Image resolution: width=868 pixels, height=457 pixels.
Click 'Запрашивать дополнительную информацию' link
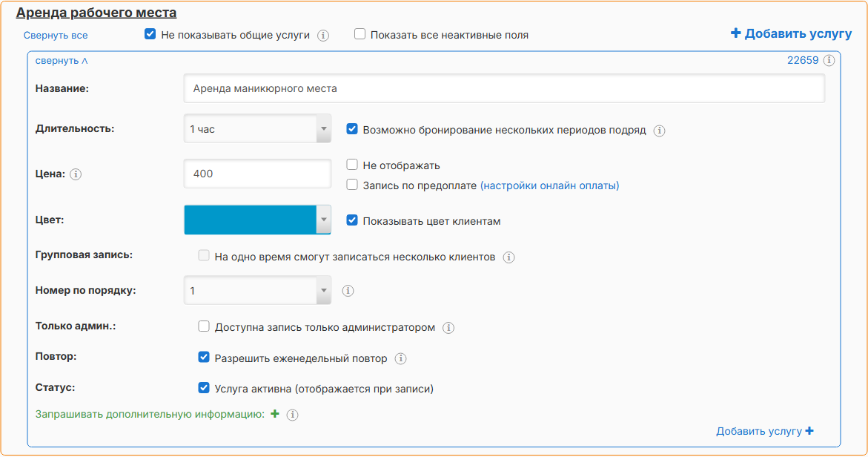tap(150, 415)
